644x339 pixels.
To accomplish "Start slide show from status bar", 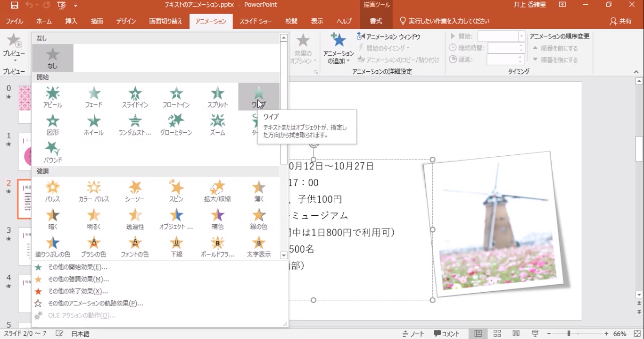I will pyautogui.click(x=535, y=334).
